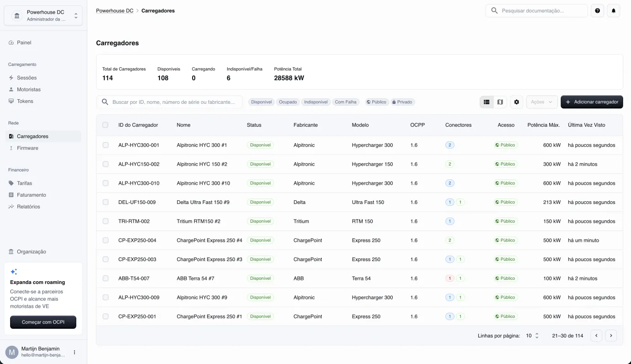Toggle the Com Falha status filter
Viewport: 631px width, 364px height.
coord(346,102)
